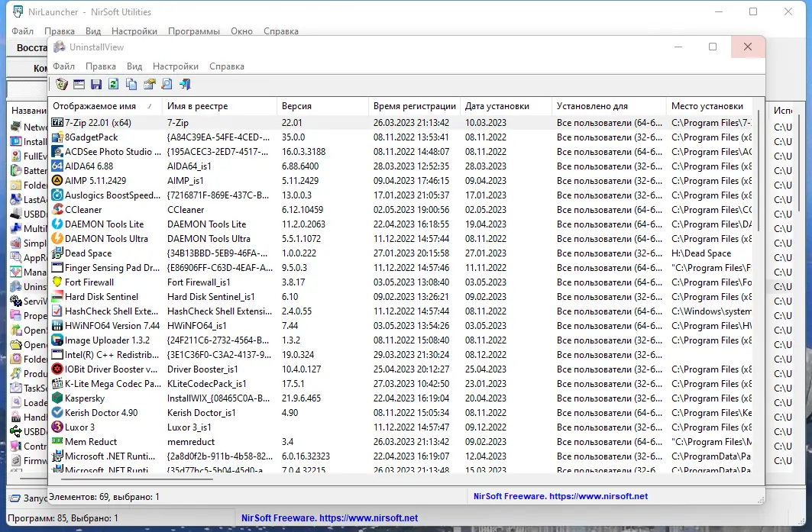Click status text Элементов: 69, выбрано: 1
Image resolution: width=812 pixels, height=532 pixels.
(104, 497)
